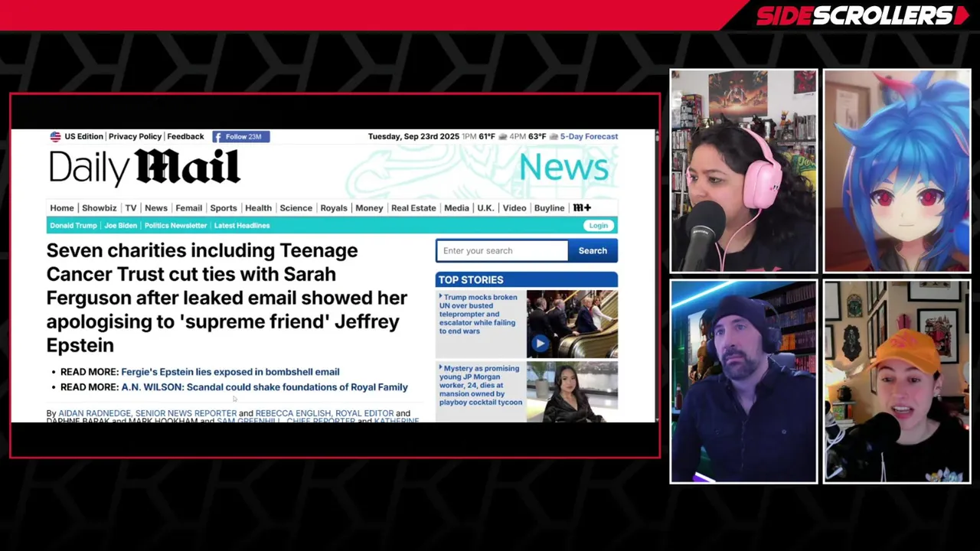Click author Aidan Radnedge byline link

coord(94,413)
